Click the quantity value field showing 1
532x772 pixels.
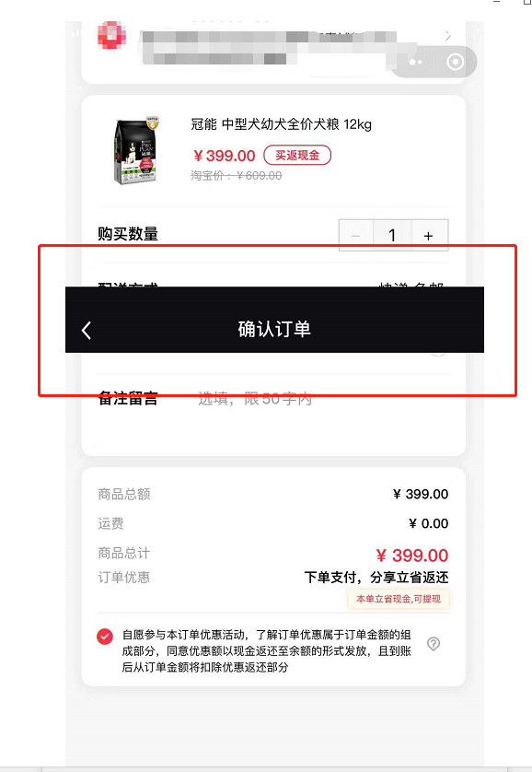[392, 235]
